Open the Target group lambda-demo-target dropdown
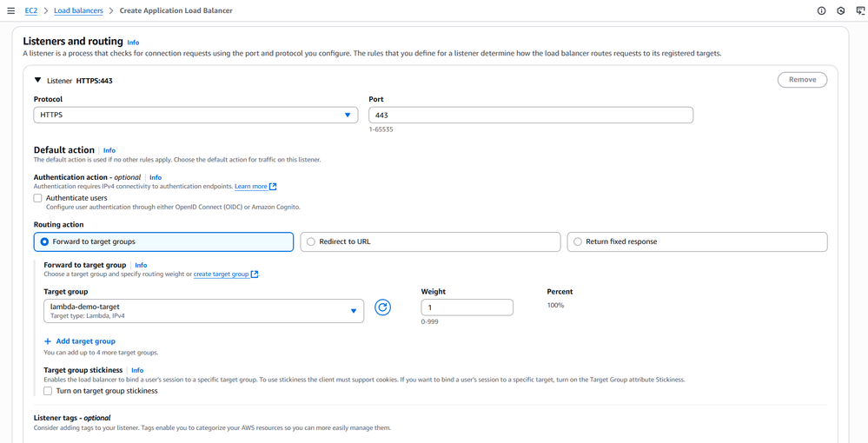Screen dimensions: 868x443 [x=203, y=310]
